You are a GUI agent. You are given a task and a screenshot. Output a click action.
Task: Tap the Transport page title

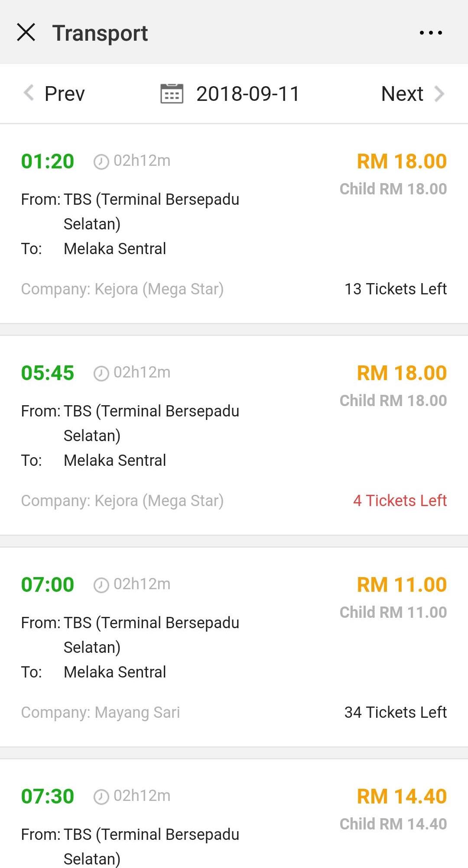coord(100,33)
